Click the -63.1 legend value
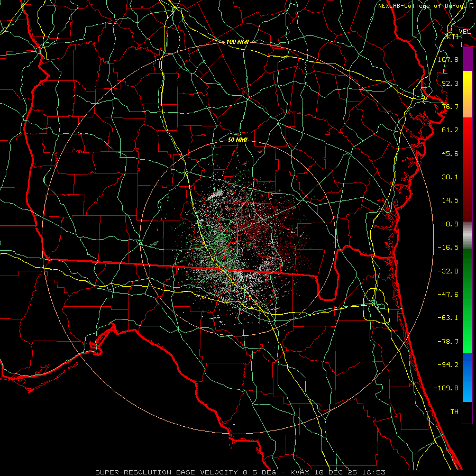 (448, 318)
